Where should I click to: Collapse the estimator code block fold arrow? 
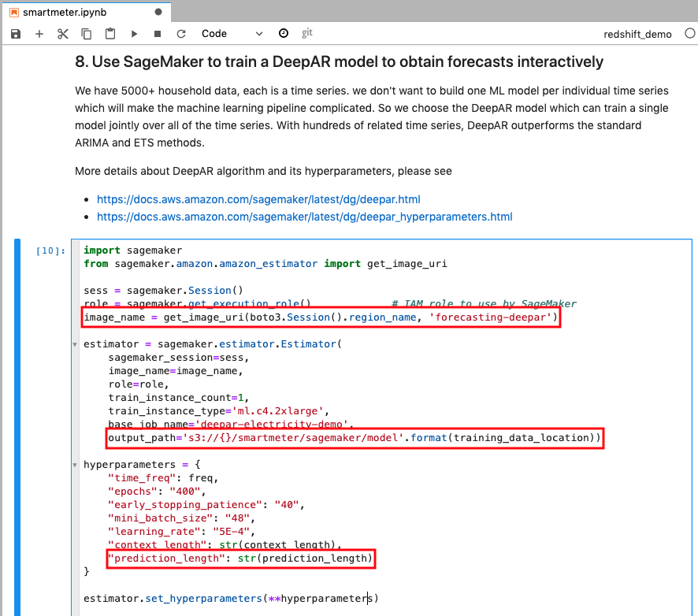click(x=75, y=344)
